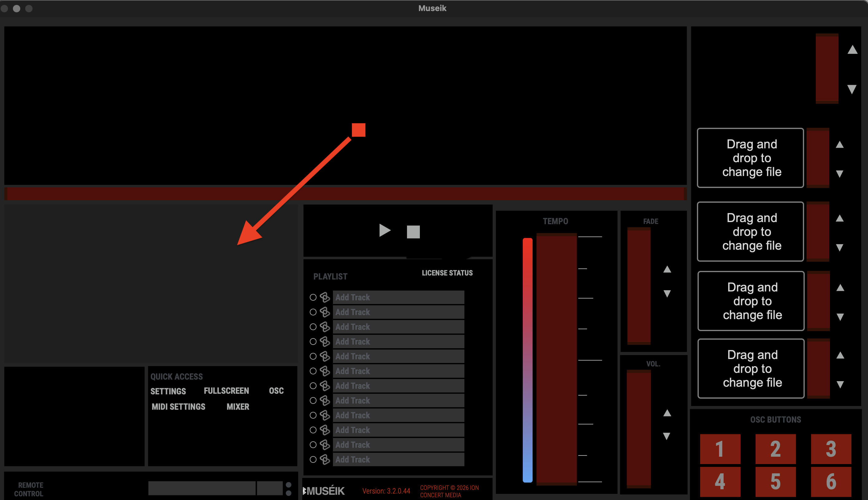
Task: Select the radio button of eighth playlist row
Action: 313,401
